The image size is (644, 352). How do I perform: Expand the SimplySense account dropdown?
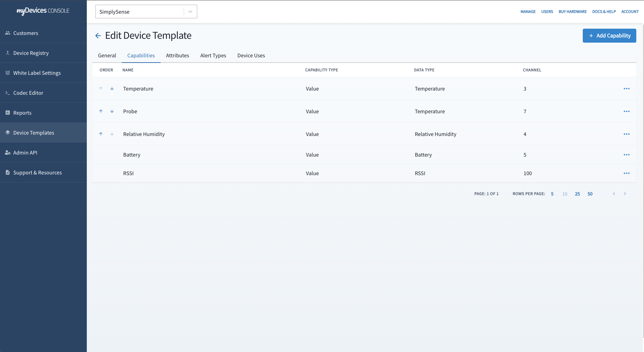190,12
